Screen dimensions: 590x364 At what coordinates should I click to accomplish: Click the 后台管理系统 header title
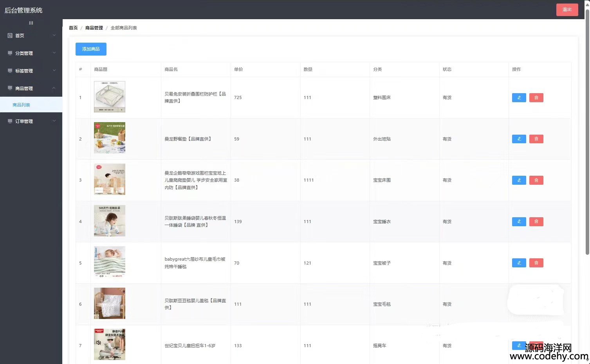[x=23, y=10]
